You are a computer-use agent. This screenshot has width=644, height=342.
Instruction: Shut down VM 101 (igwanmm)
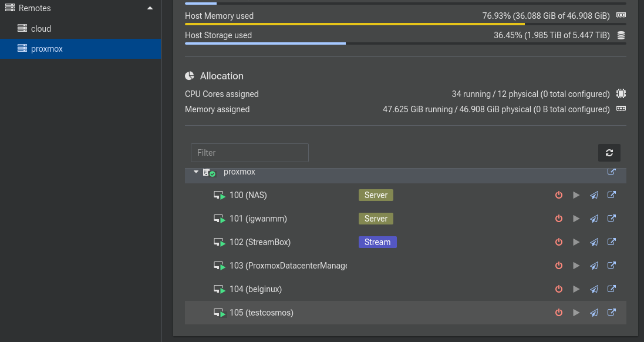tap(558, 218)
